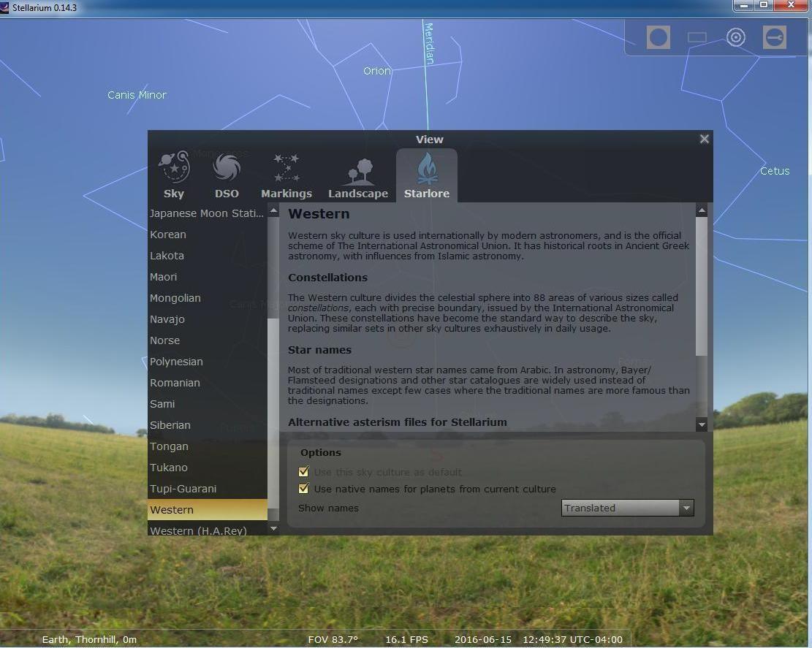Open the Sky planet icon tab
The image size is (812, 648).
click(x=174, y=175)
